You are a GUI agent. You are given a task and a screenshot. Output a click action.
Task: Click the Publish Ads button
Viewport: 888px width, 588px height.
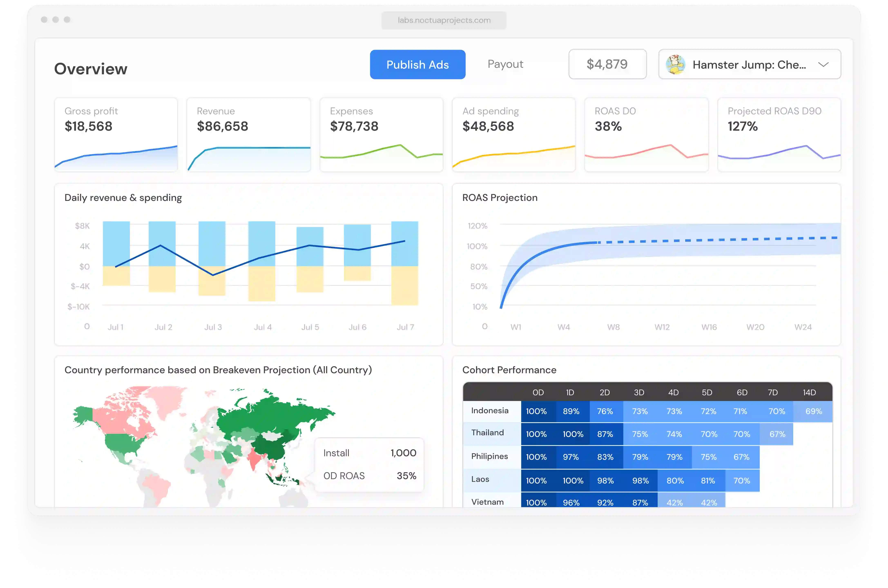pyautogui.click(x=417, y=65)
